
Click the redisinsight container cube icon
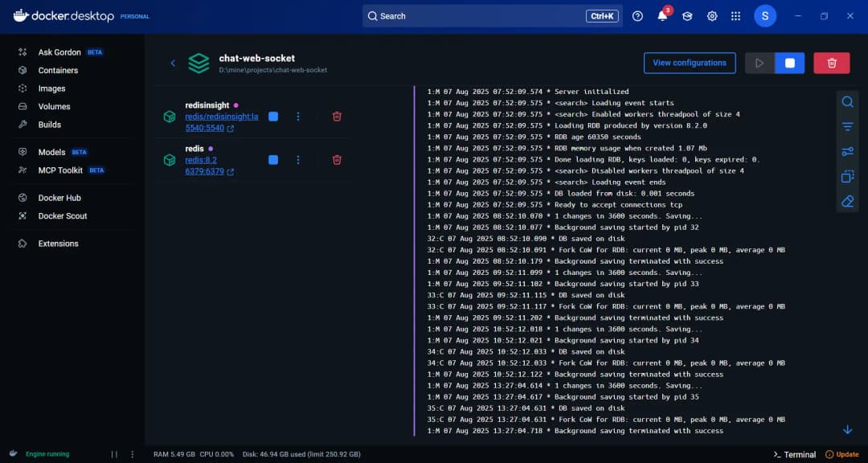[x=170, y=117]
